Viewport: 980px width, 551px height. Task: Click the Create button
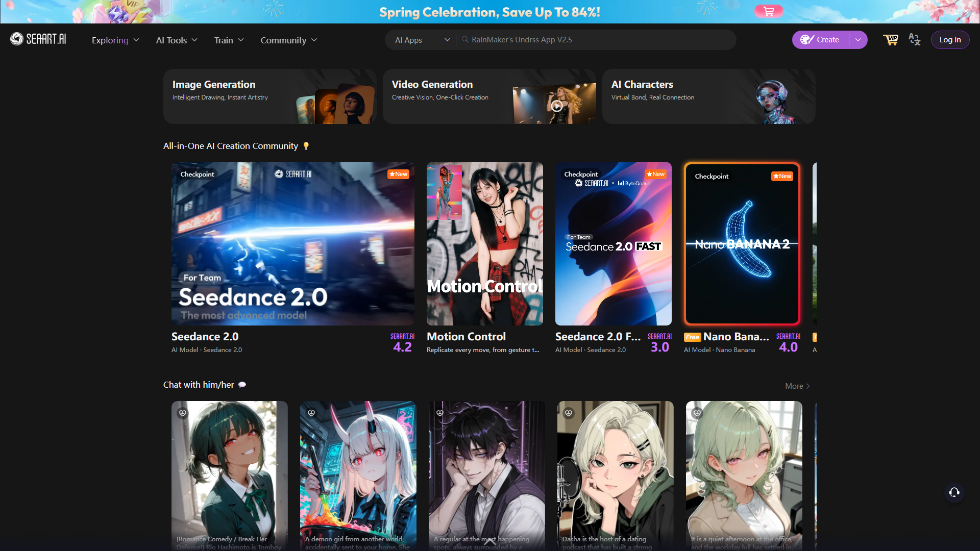tap(821, 40)
